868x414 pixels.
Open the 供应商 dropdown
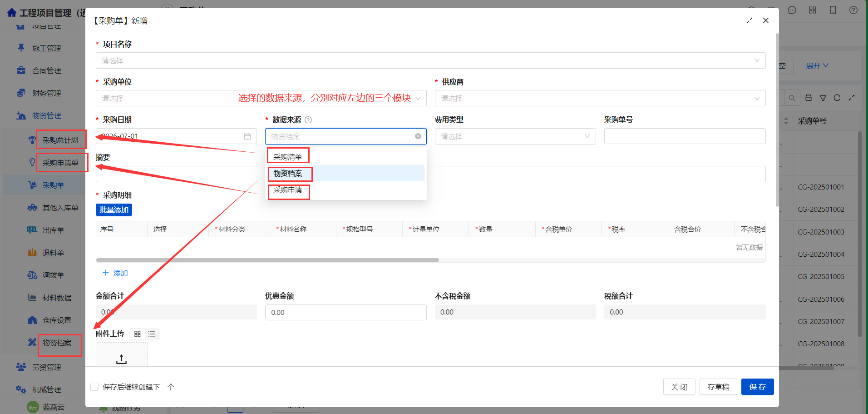[x=600, y=98]
